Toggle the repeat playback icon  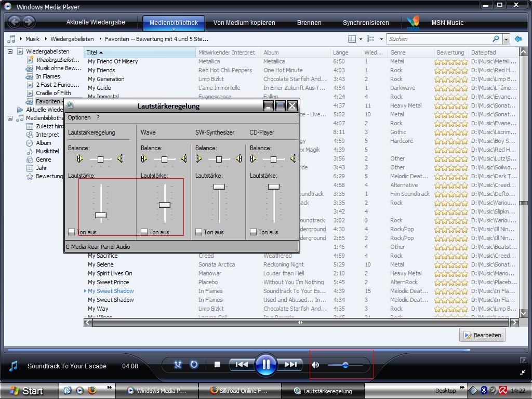194,365
